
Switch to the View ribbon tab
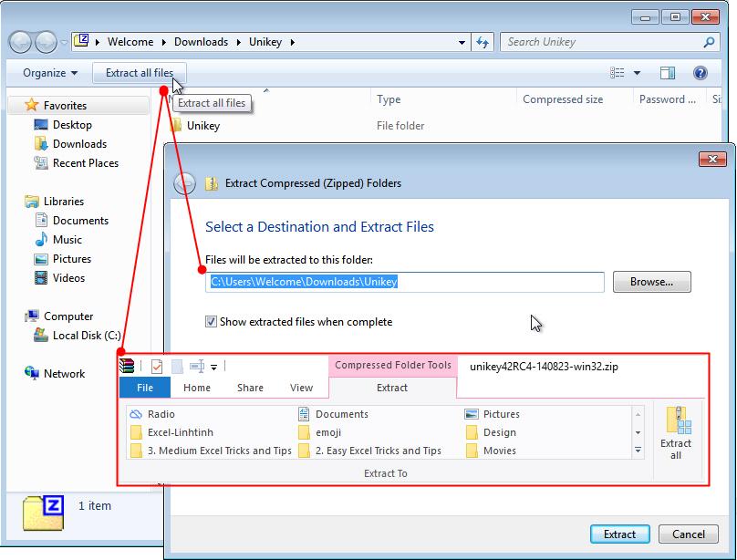301,387
